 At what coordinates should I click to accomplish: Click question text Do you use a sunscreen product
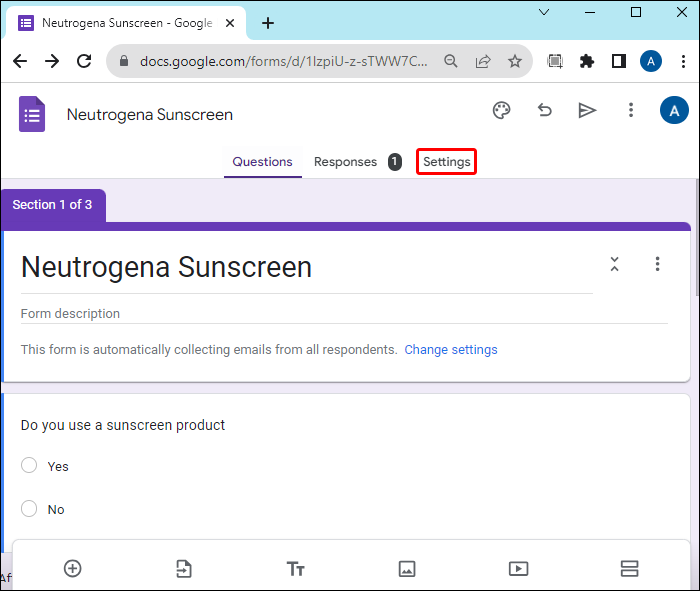pyautogui.click(x=123, y=425)
